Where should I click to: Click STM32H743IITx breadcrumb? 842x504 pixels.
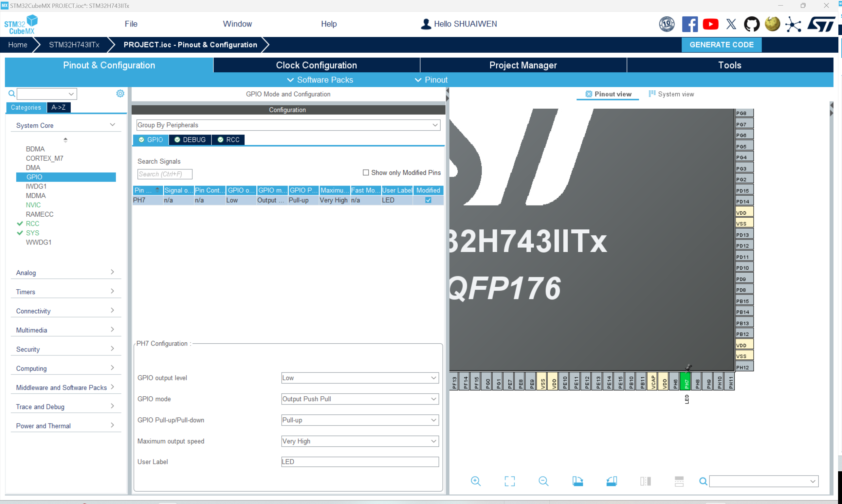[74, 45]
